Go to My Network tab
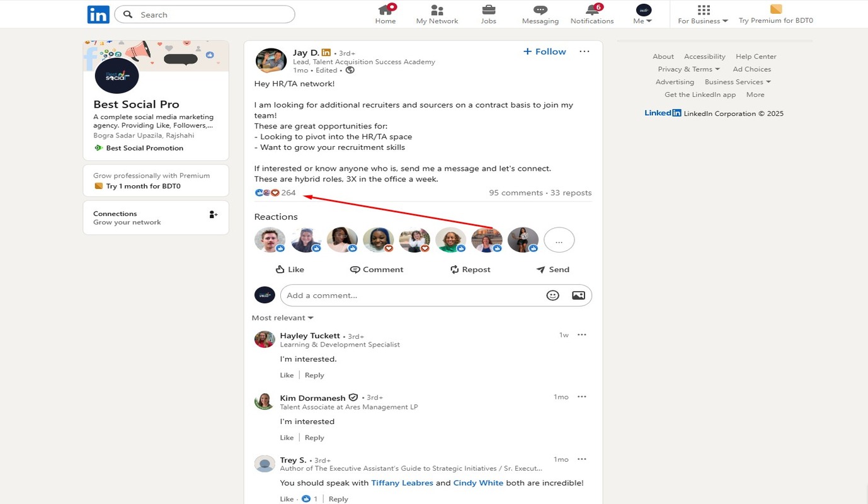Viewport: 868px width, 504px height. 437,14
